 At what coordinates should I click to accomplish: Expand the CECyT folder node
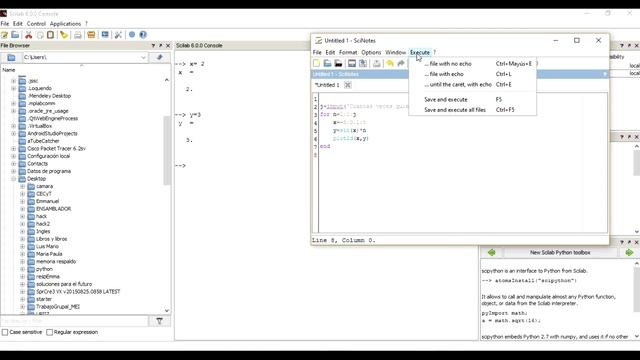22,194
